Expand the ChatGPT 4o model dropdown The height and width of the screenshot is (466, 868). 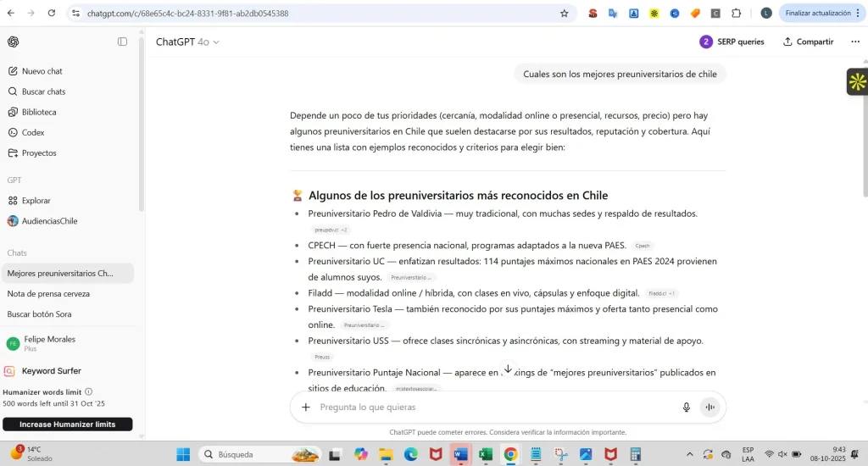[x=187, y=42]
